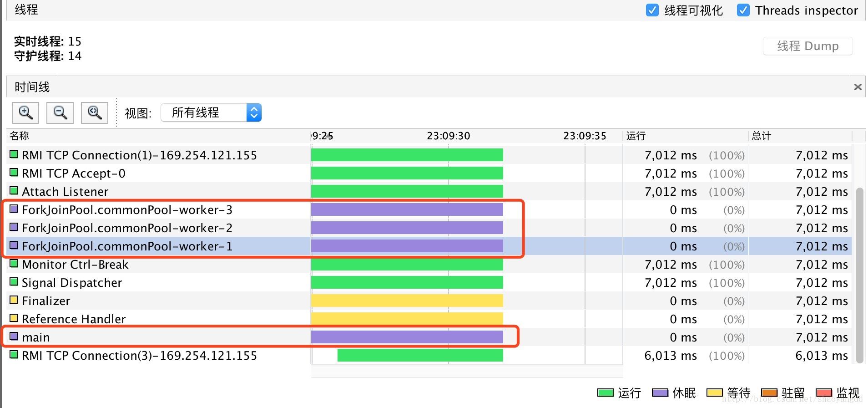The image size is (868, 408).
Task: Toggle the Threads inspector checkbox
Action: pyautogui.click(x=743, y=10)
